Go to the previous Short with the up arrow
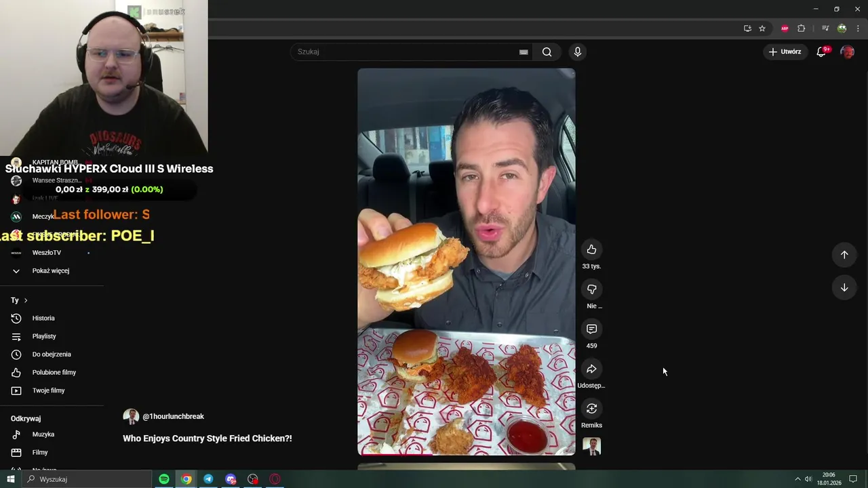Screen dimensions: 868x488 pos(844,255)
